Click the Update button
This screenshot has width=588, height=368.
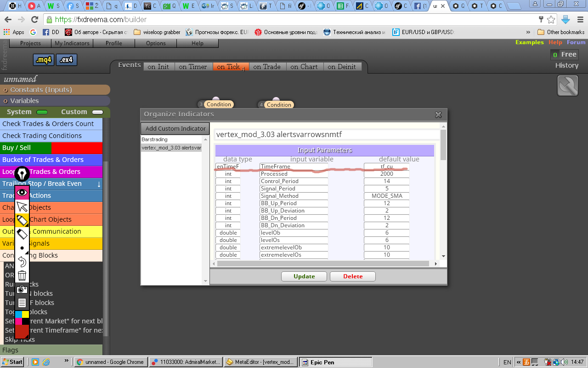(x=304, y=276)
